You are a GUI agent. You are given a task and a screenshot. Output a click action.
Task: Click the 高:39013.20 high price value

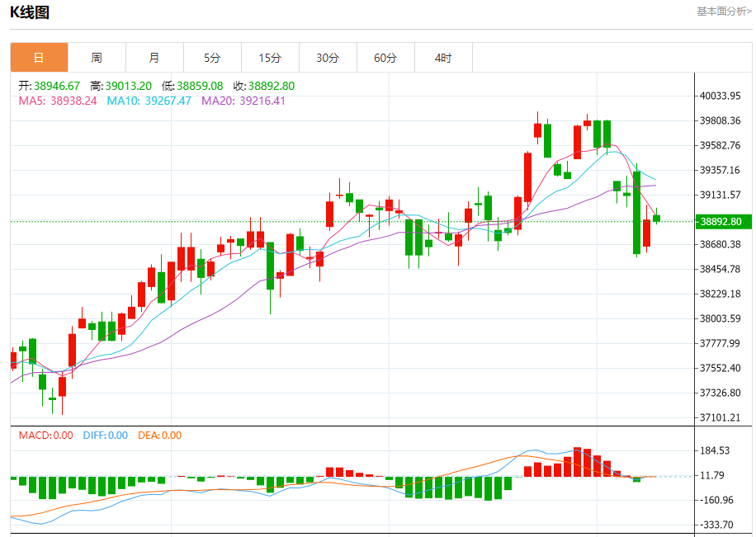[x=121, y=87]
